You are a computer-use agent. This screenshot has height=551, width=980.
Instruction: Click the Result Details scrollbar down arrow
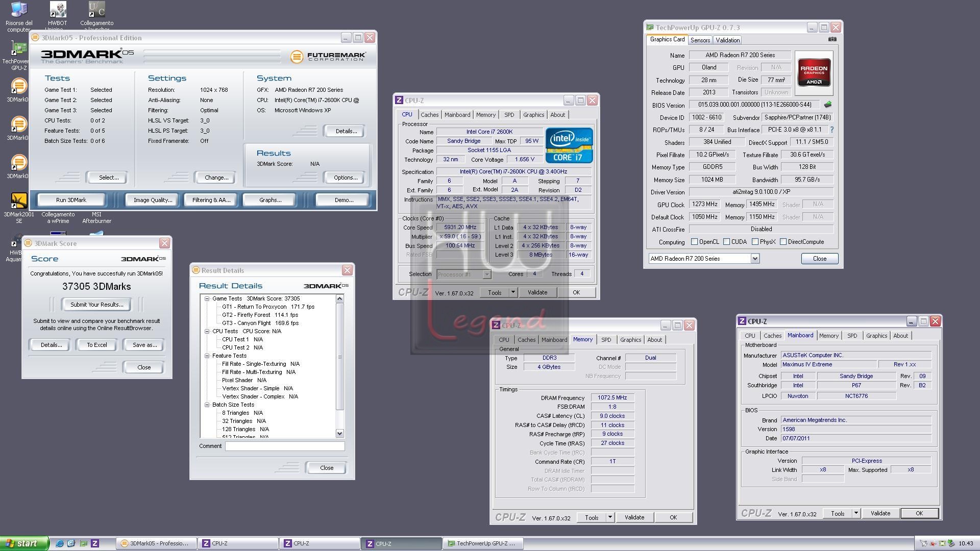(340, 433)
